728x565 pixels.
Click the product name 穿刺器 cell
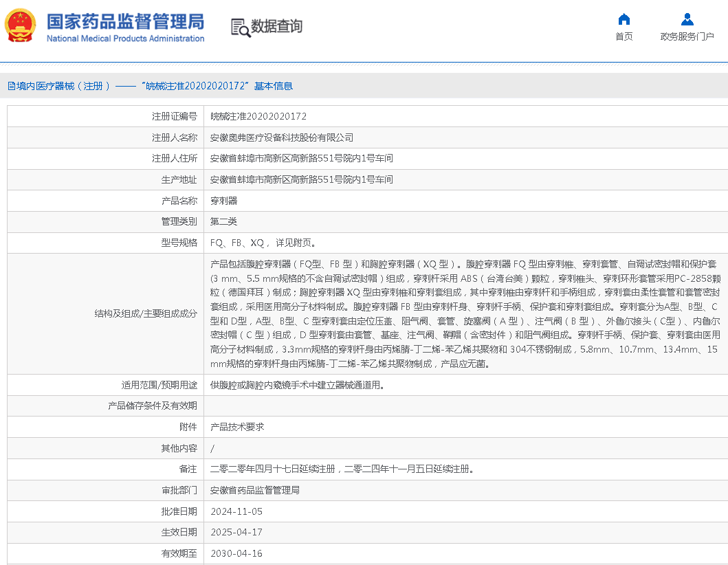pos(223,201)
